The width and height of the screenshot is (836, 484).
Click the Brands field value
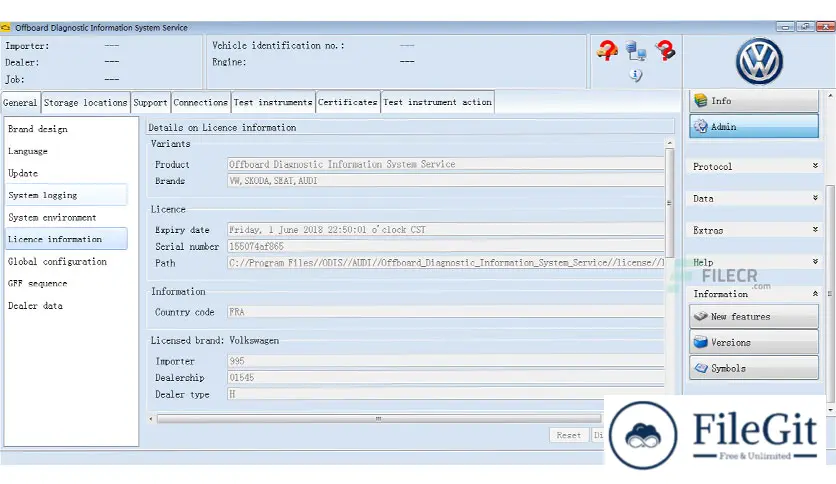point(445,181)
